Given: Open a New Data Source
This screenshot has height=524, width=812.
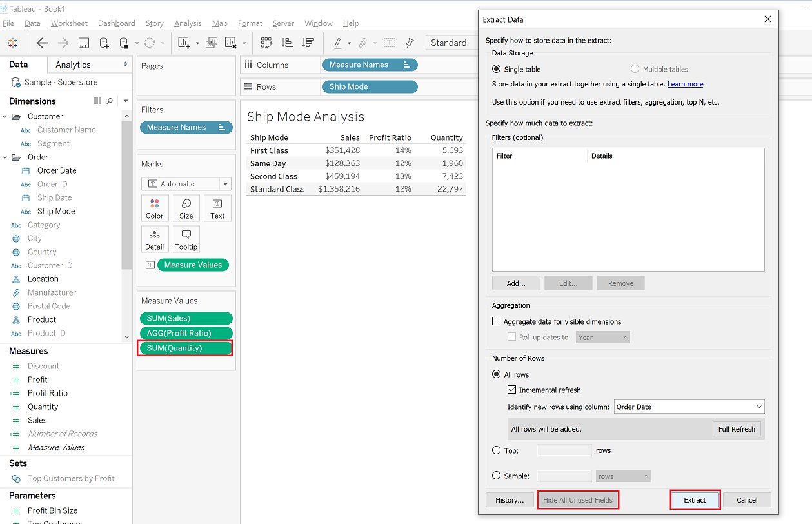Looking at the screenshot, I should (x=104, y=43).
